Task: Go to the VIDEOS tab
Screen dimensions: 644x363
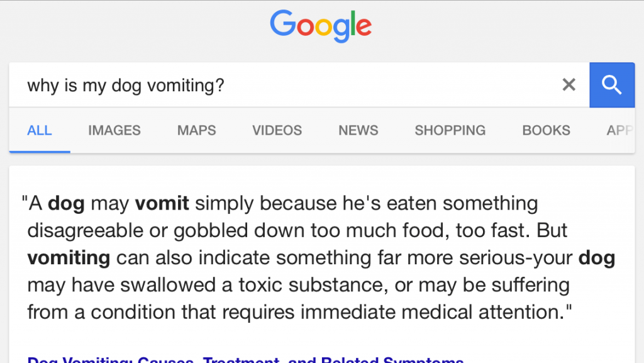Action: click(277, 131)
